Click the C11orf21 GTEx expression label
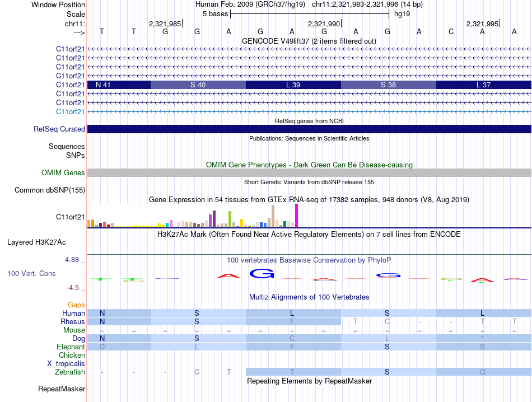Screen dimensions: 532x402 coord(70,217)
